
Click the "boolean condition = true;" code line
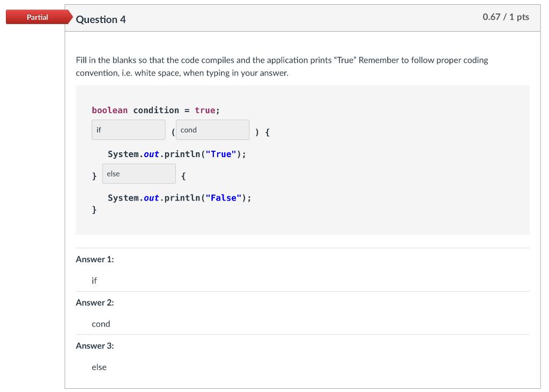coord(155,110)
